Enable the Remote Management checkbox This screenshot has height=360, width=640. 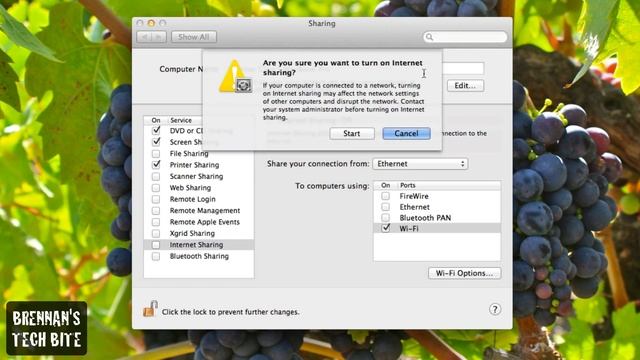click(156, 211)
